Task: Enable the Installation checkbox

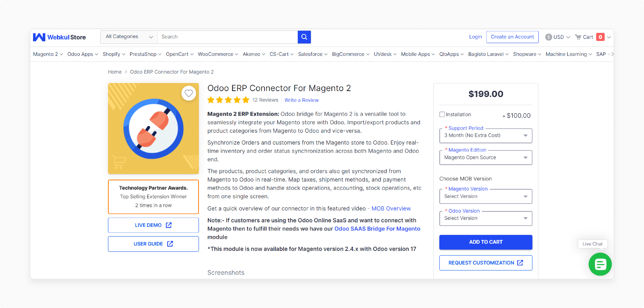Action: (x=442, y=114)
